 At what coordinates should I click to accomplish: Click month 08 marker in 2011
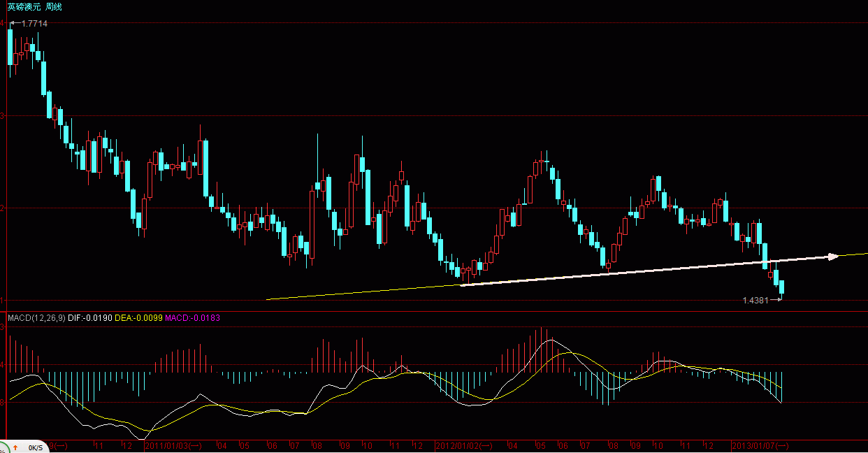coord(317,445)
